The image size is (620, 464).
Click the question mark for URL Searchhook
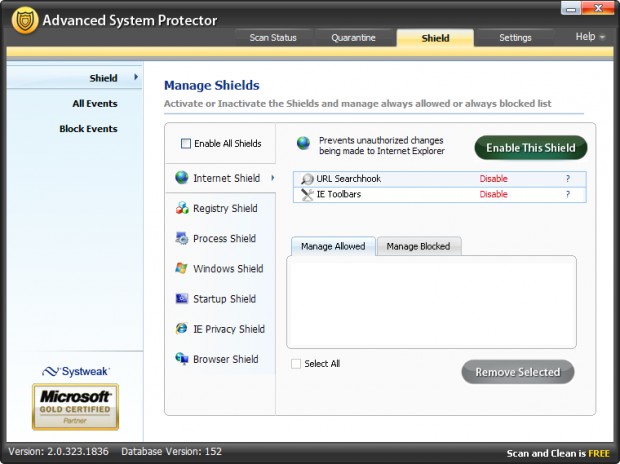(568, 179)
